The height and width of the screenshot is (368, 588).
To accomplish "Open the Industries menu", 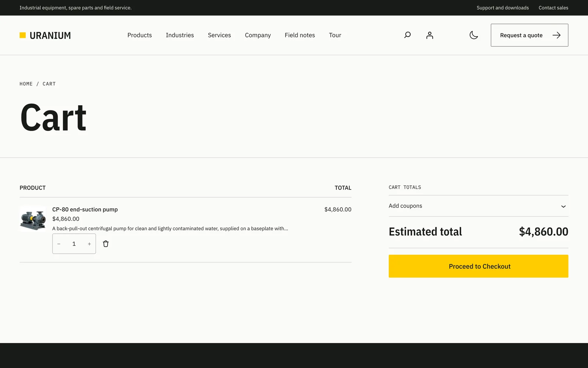I will point(180,35).
